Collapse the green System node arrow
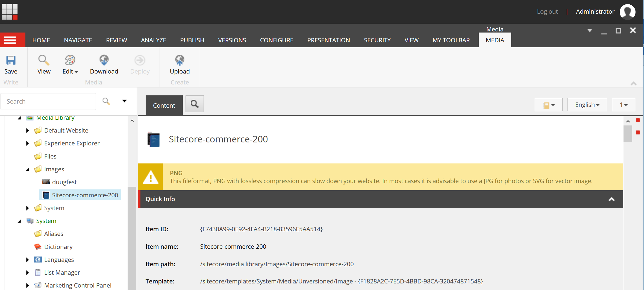 (19, 221)
